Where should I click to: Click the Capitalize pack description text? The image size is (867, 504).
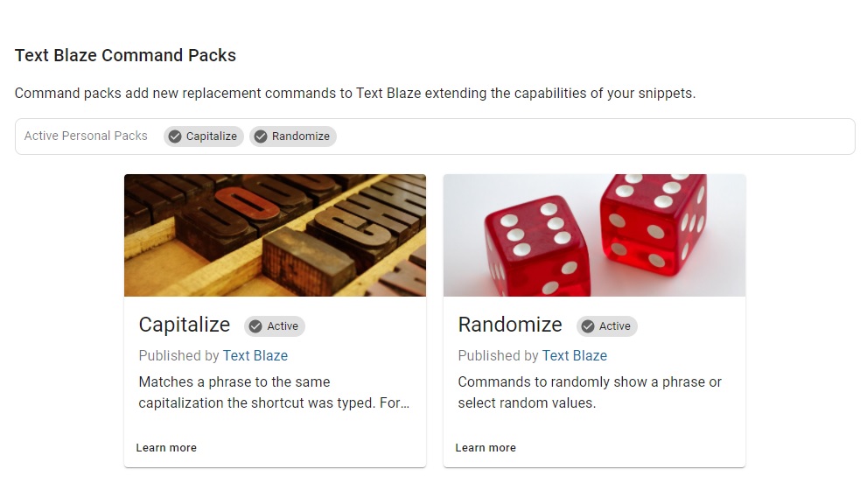coord(274,393)
